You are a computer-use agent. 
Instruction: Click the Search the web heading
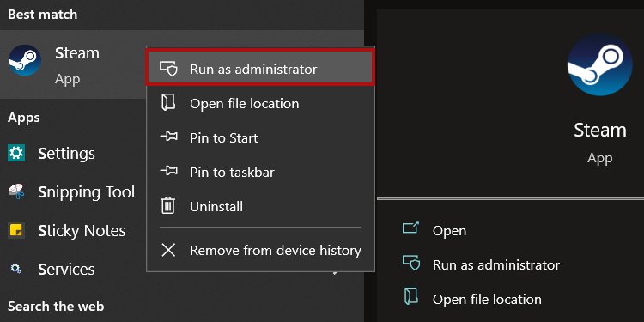coord(56,306)
